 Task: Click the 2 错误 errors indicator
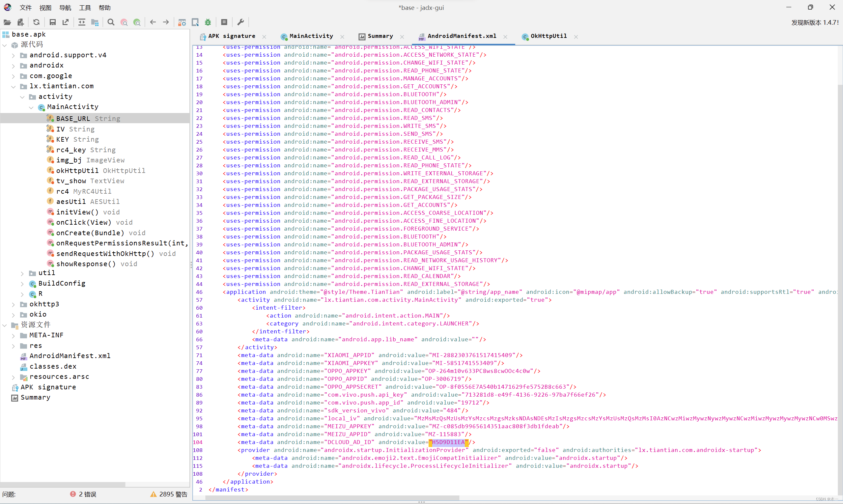pyautogui.click(x=84, y=494)
